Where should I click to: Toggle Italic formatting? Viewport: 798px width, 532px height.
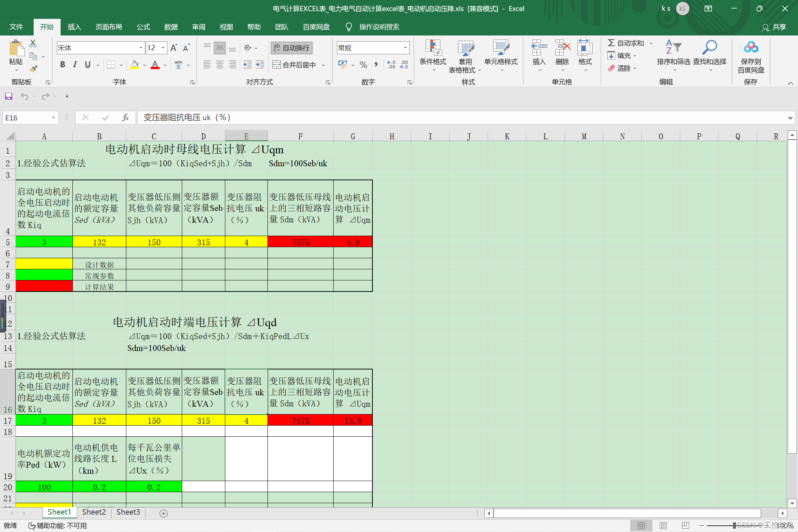coord(75,65)
